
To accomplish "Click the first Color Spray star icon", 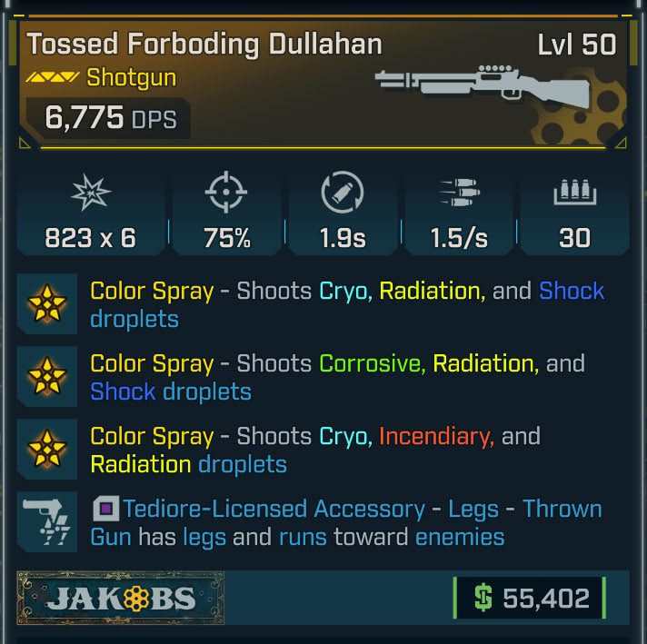I will click(47, 305).
